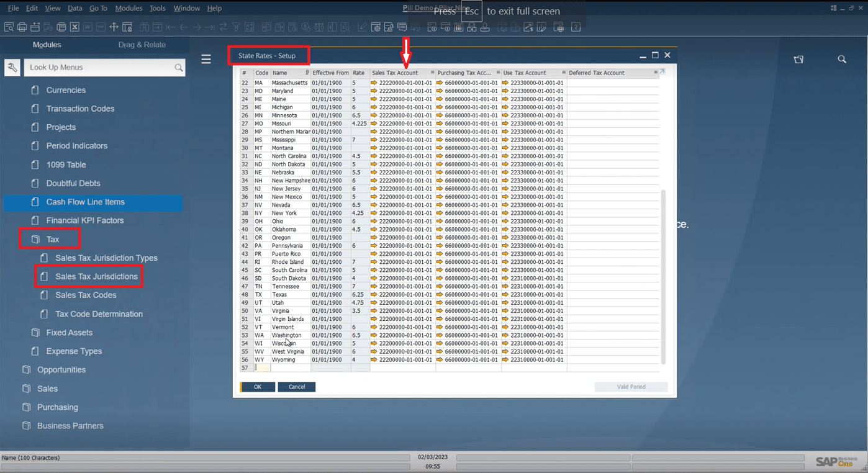Click the OK button in State Rates window

click(x=257, y=387)
